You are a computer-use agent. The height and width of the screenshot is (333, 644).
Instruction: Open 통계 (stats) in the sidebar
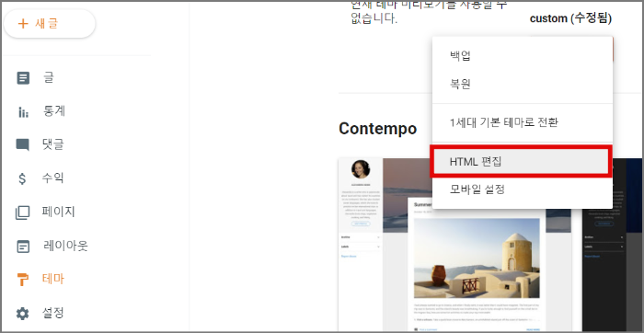pyautogui.click(x=54, y=111)
